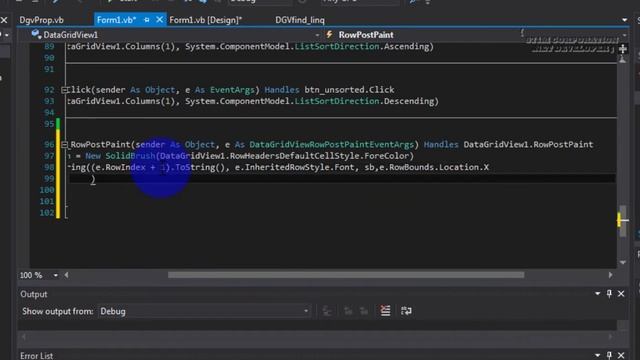Click e.RowBounds.Location.X on line 98
The image size is (640, 360).
[x=434, y=167]
